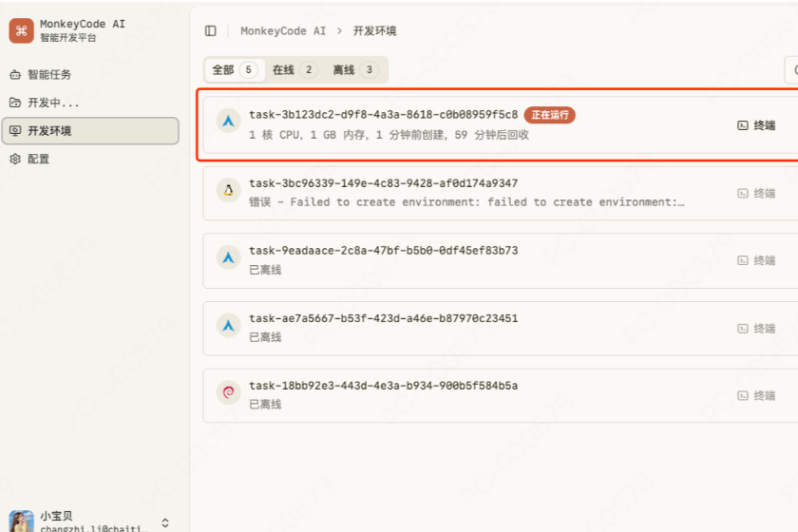The image size is (798, 532).
Task: Click the 1 核 CPU, 1 GB 内存 details
Action: (389, 135)
